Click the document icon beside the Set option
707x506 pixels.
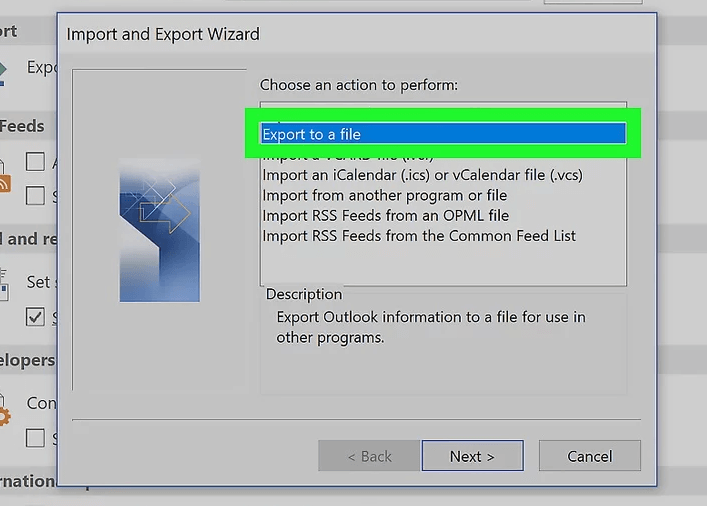click(4, 283)
